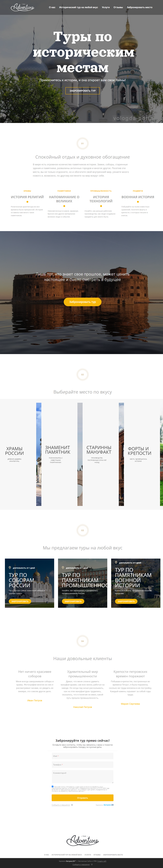163x868 pixels.
Task: Focus the Телефон input field
Action: [83, 765]
